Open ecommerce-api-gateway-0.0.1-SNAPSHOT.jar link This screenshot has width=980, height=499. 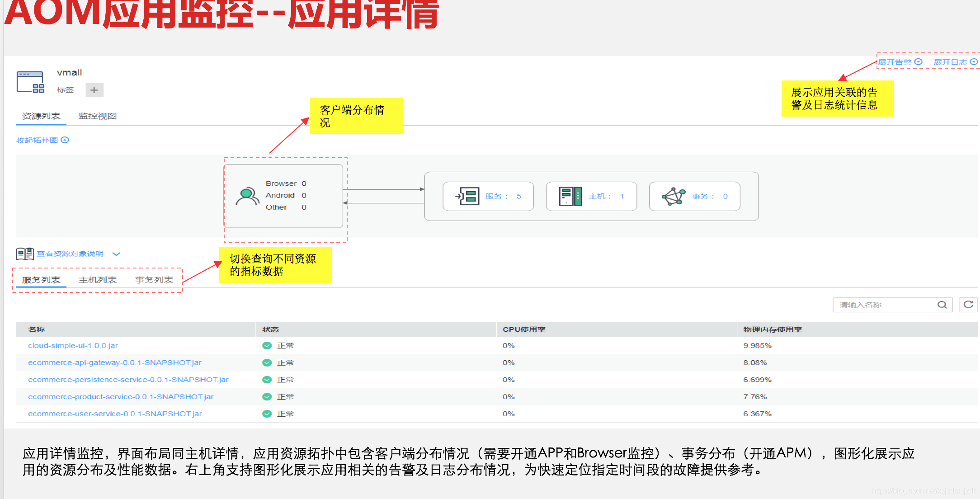(114, 362)
